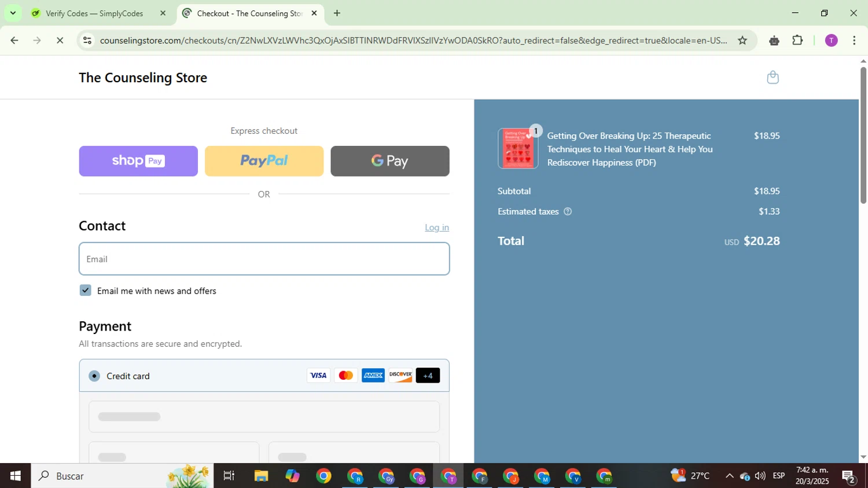Click the estimated taxes help icon
The width and height of the screenshot is (868, 488).
click(568, 211)
